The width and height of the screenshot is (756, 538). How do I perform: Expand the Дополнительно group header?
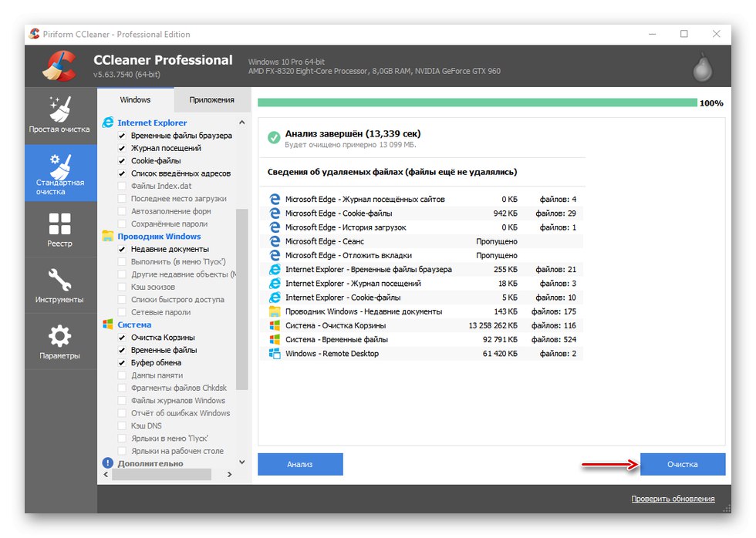pos(150,463)
